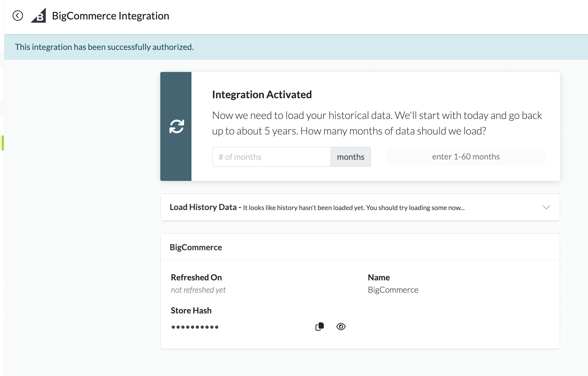The width and height of the screenshot is (588, 376).
Task: Click the sync arrows icon in Integration Activated card
Action: (x=177, y=126)
